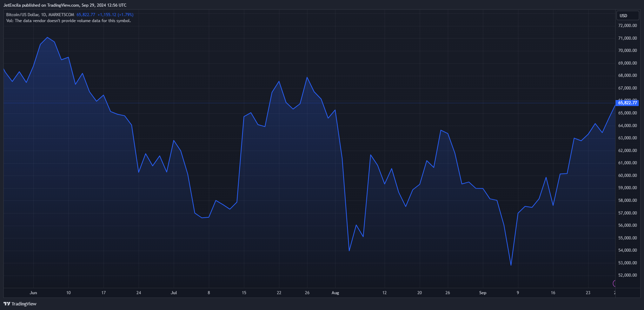This screenshot has height=310, width=644.
Task: Click the volume data unavailable message
Action: pyautogui.click(x=68, y=21)
